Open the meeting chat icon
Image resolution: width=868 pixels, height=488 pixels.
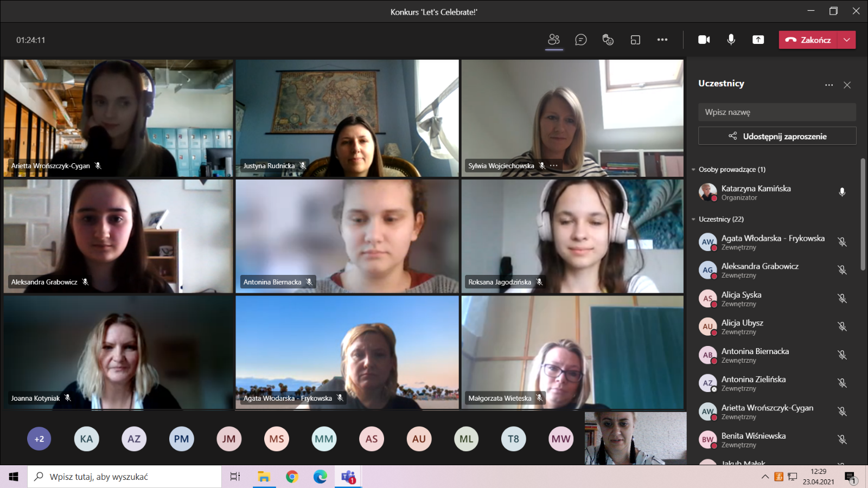click(581, 40)
